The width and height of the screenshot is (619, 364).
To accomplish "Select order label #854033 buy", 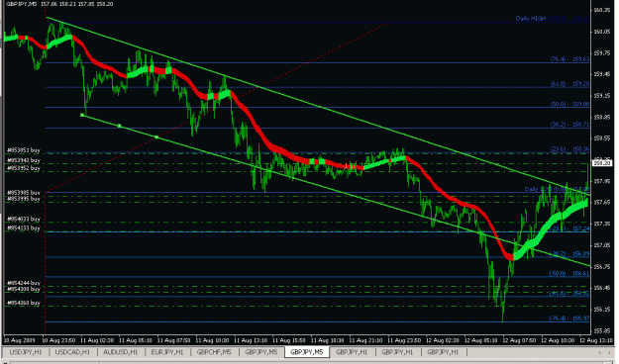I will [x=24, y=219].
